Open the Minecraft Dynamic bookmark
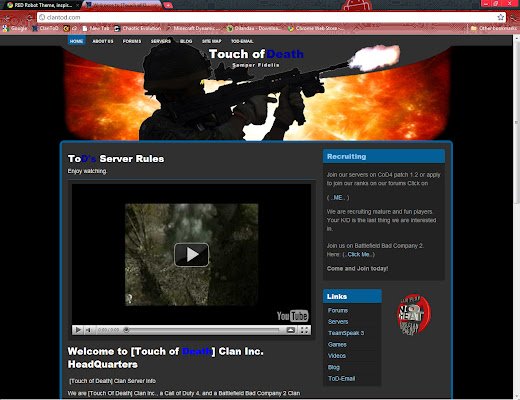This screenshot has width=520, height=400. (x=193, y=28)
